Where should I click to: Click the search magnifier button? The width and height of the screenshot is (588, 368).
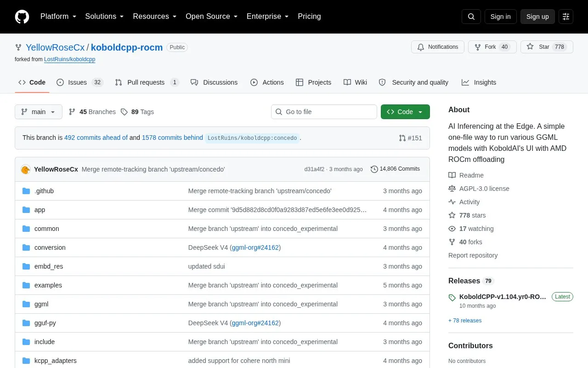click(471, 17)
